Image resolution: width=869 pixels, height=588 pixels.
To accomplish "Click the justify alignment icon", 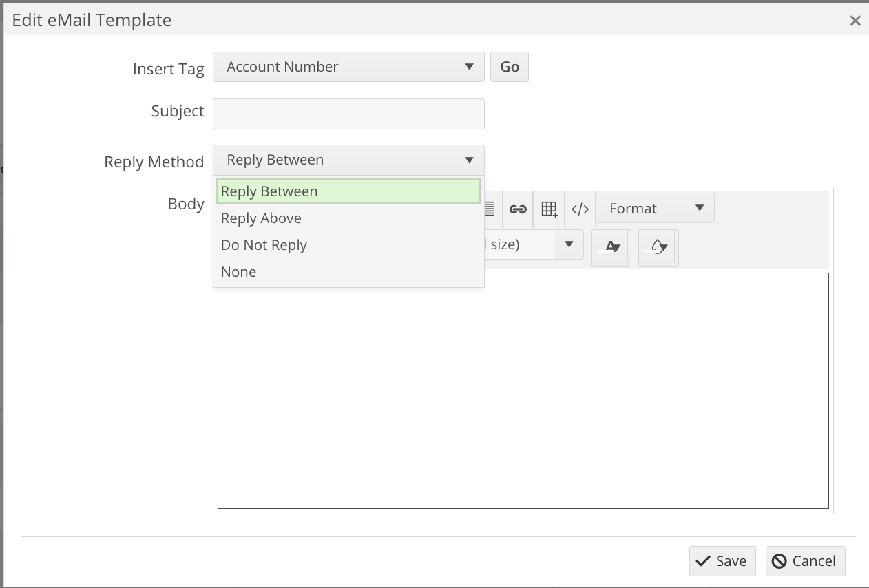I will point(490,209).
